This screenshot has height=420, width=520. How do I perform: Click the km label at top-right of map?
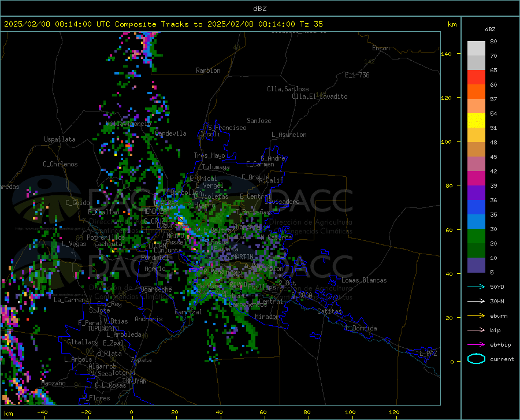click(x=452, y=24)
